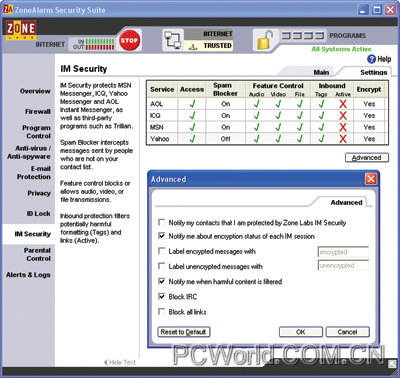Click the unencrypted label text field
The width and height of the screenshot is (400, 378).
[x=343, y=266]
